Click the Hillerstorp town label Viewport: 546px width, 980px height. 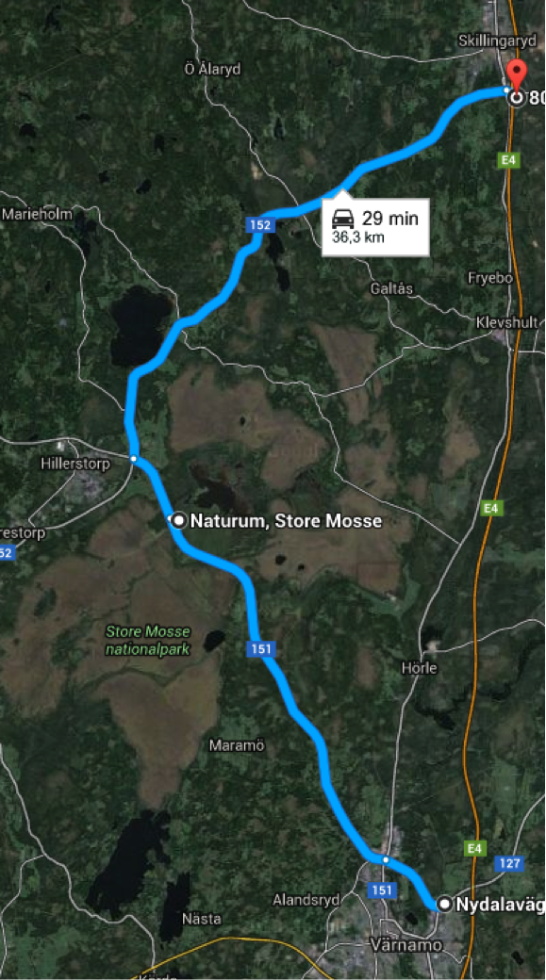(75, 465)
